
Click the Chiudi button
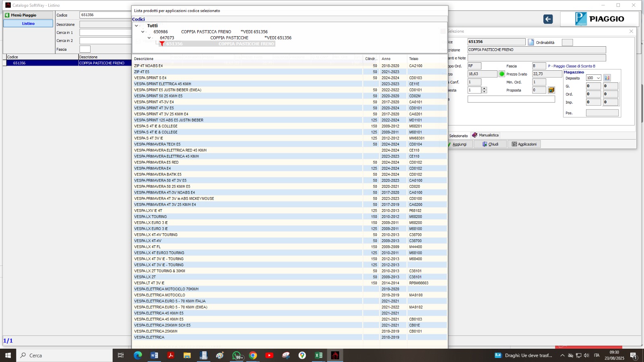click(490, 144)
